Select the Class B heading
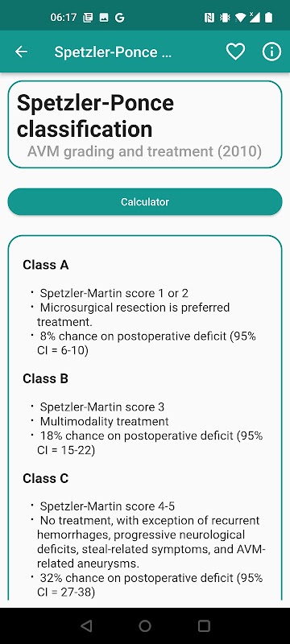This screenshot has height=644, width=290. coord(45,378)
